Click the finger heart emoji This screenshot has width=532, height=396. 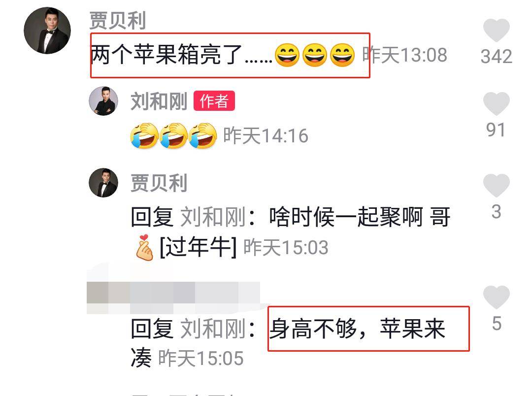point(144,247)
